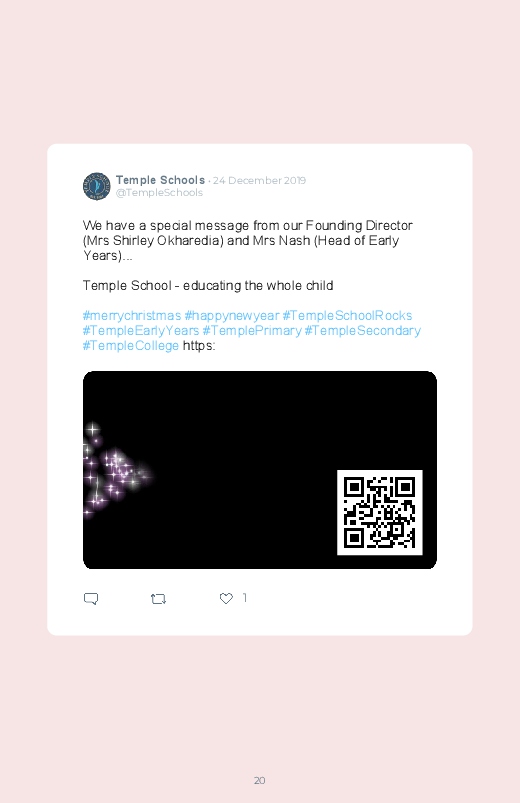The width and height of the screenshot is (520, 803).
Task: Open the @TempleSchools handle
Action: (x=159, y=193)
